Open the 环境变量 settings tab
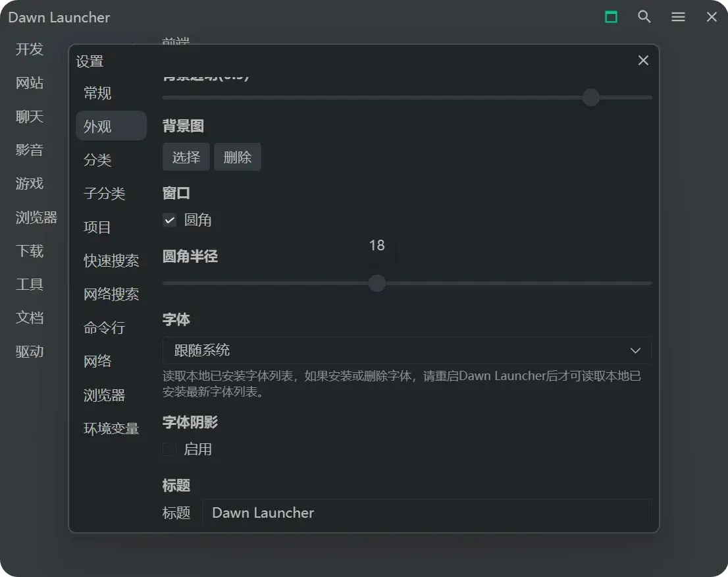 [111, 428]
